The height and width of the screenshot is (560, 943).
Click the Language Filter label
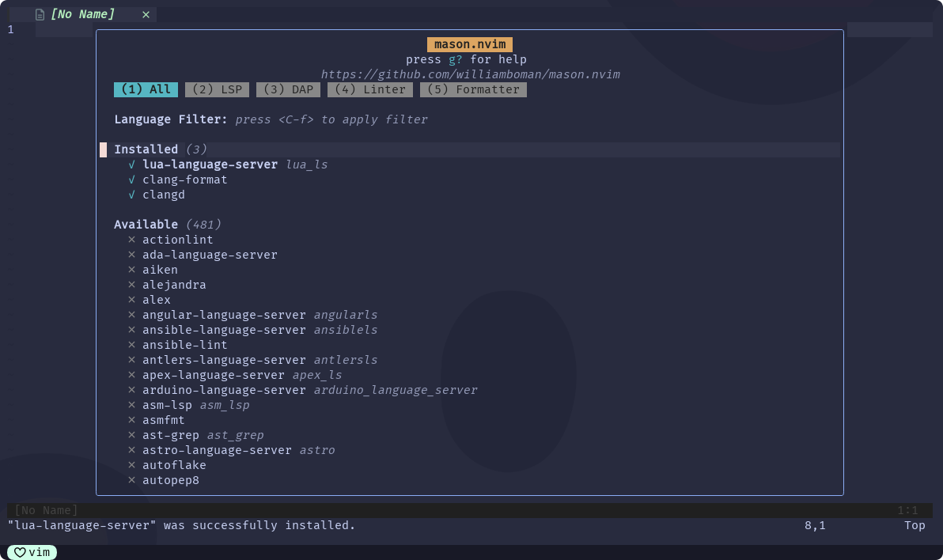171,119
